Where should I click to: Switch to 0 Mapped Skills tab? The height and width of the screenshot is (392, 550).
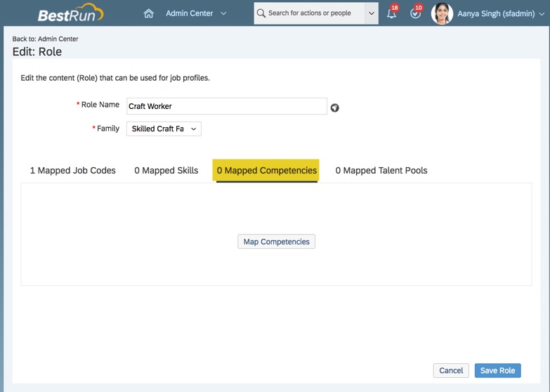pos(166,170)
